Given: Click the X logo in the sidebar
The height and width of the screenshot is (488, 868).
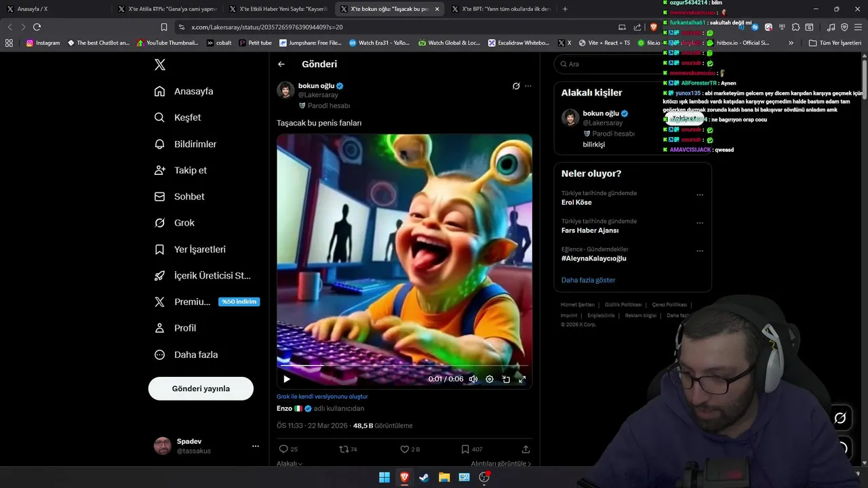Looking at the screenshot, I should tap(160, 64).
